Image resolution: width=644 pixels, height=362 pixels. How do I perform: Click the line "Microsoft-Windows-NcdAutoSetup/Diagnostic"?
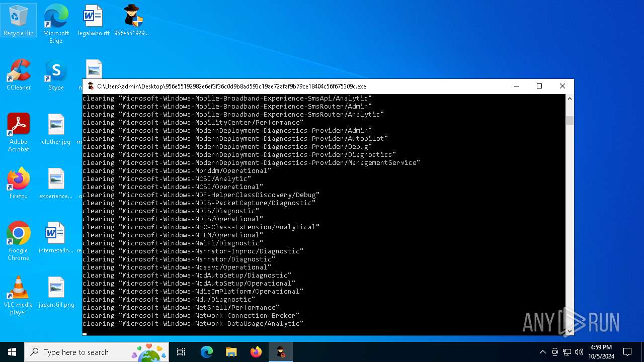[x=187, y=276]
